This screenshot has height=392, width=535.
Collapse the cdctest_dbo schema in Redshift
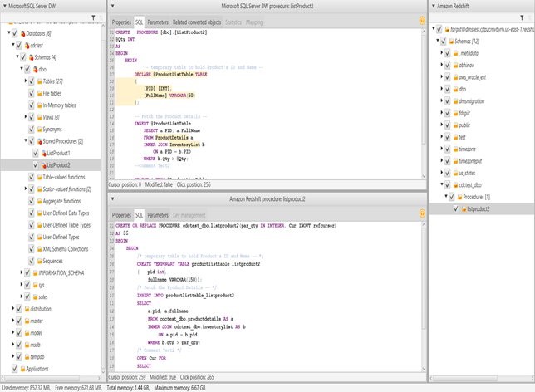coord(442,184)
